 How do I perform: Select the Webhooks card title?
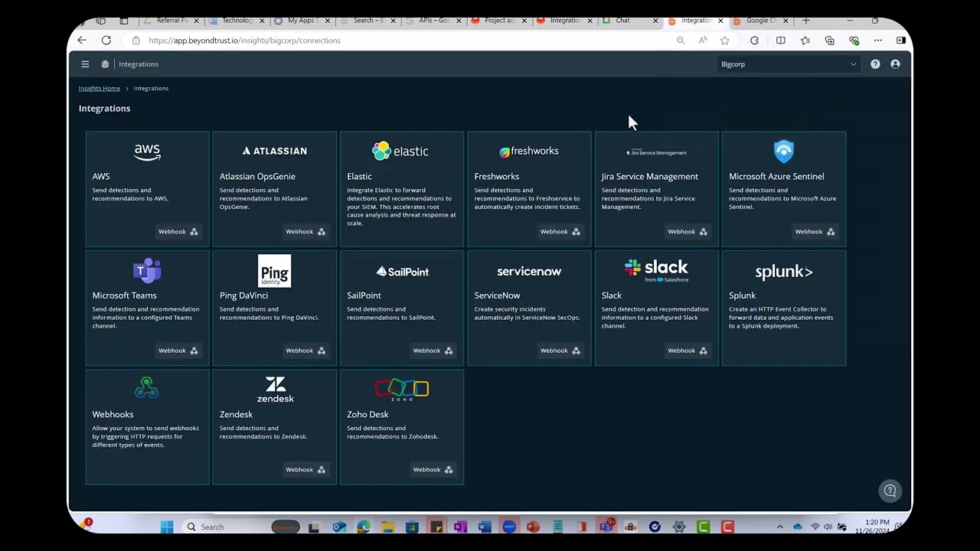(113, 414)
